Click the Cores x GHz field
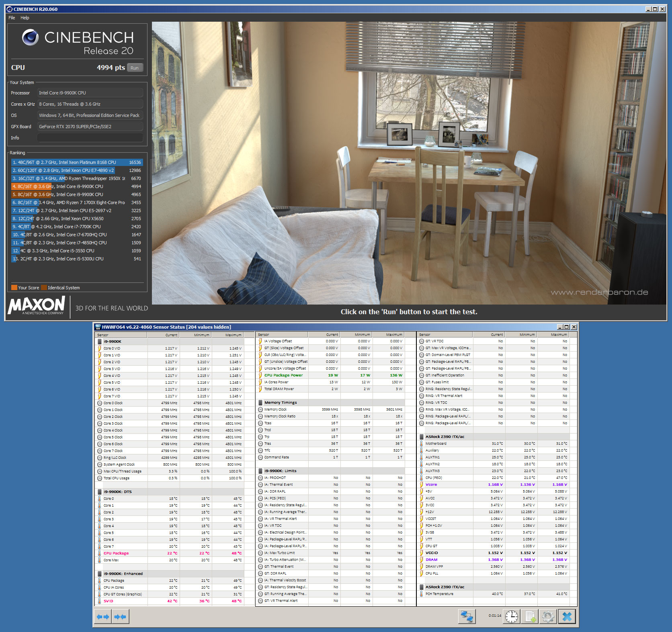Screen dimensions: 672x632 (x=90, y=104)
